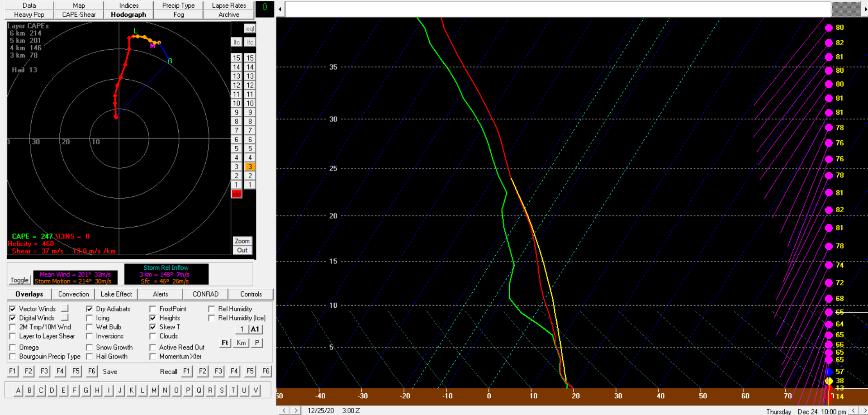868x415 pixels.
Task: Click the letter A shortcut button
Action: [18, 390]
